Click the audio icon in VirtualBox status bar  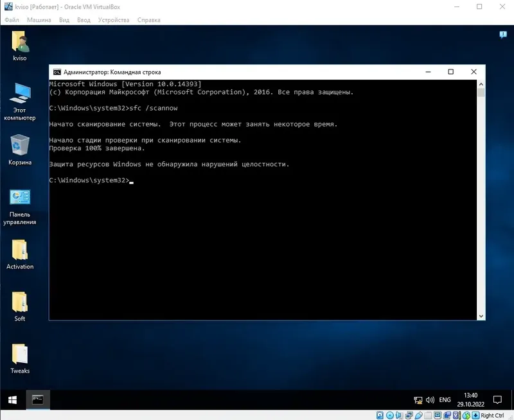point(400,416)
